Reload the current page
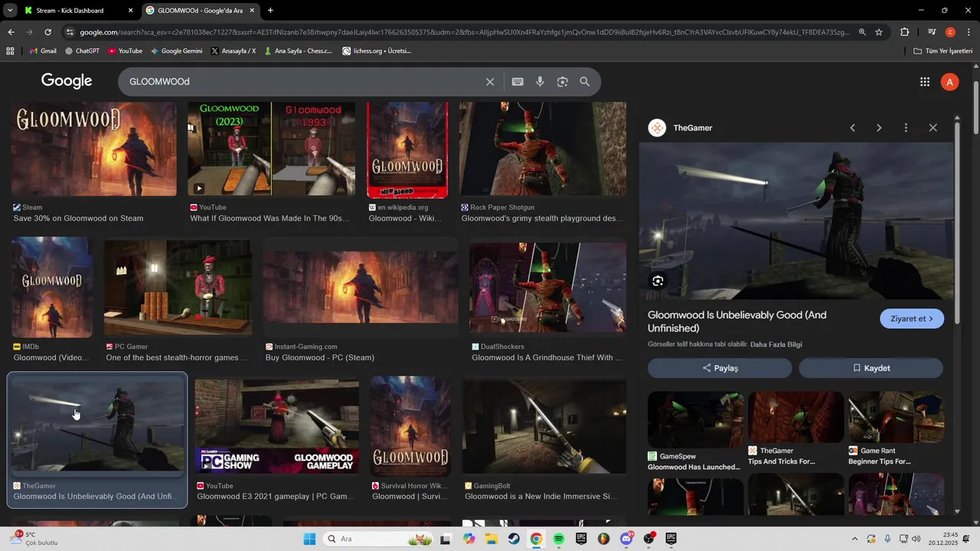980x551 pixels. pyautogui.click(x=47, y=32)
